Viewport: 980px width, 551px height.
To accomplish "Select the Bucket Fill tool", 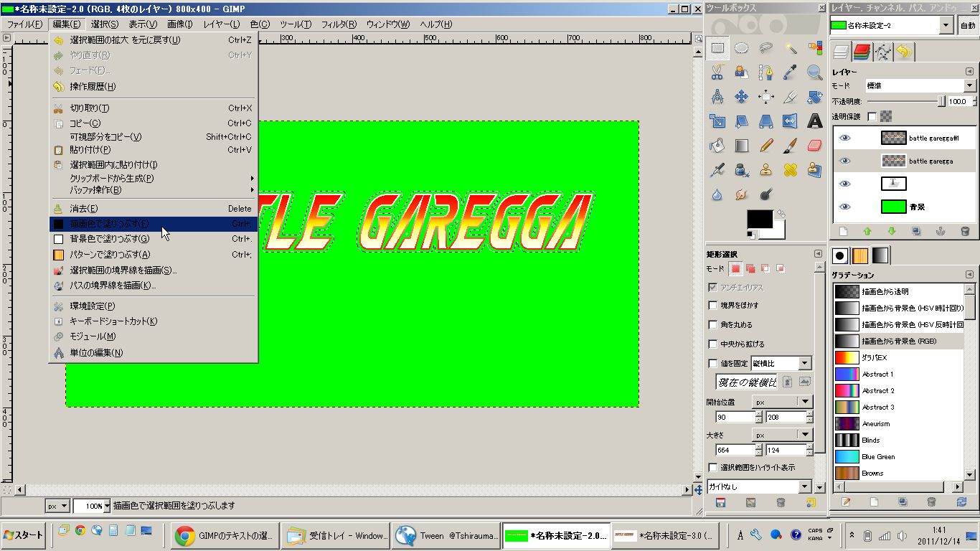I will (x=717, y=146).
